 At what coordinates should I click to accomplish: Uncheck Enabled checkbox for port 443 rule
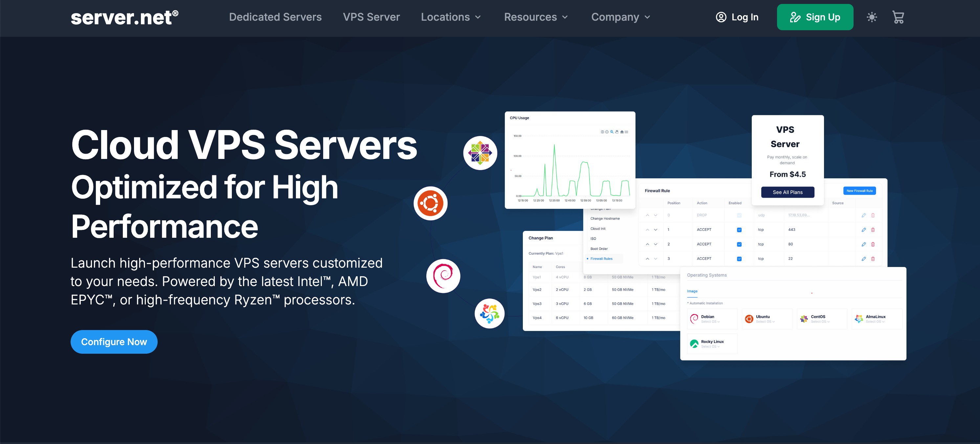739,230
